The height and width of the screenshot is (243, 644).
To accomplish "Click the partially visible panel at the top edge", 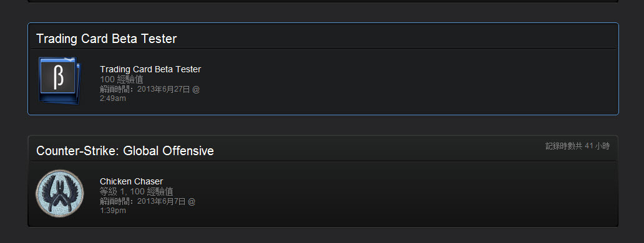I will click(323, 1).
